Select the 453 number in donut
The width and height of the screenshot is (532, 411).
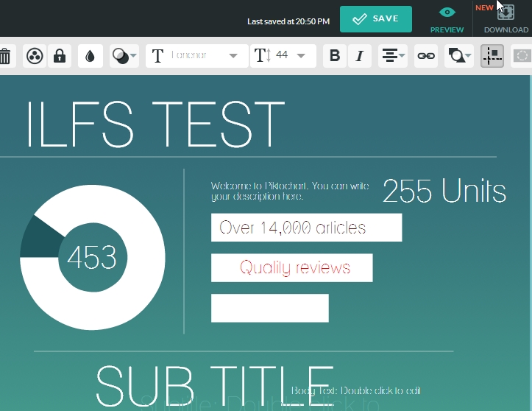coord(92,257)
